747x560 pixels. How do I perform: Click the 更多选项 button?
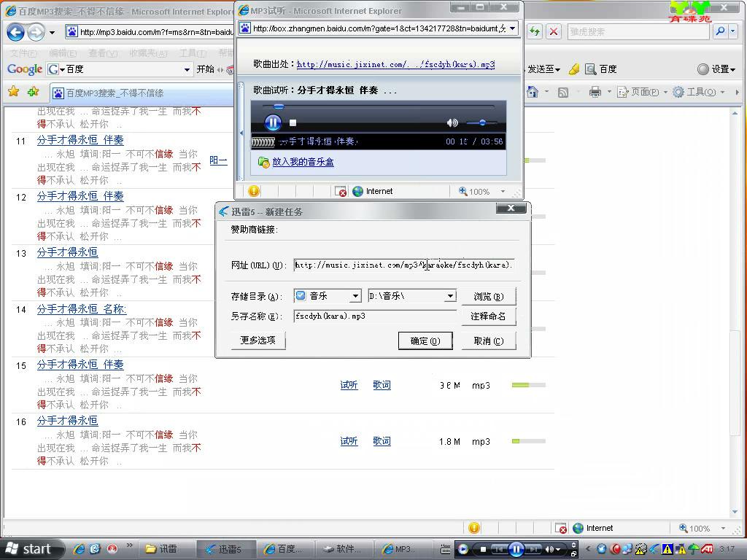[x=258, y=340]
